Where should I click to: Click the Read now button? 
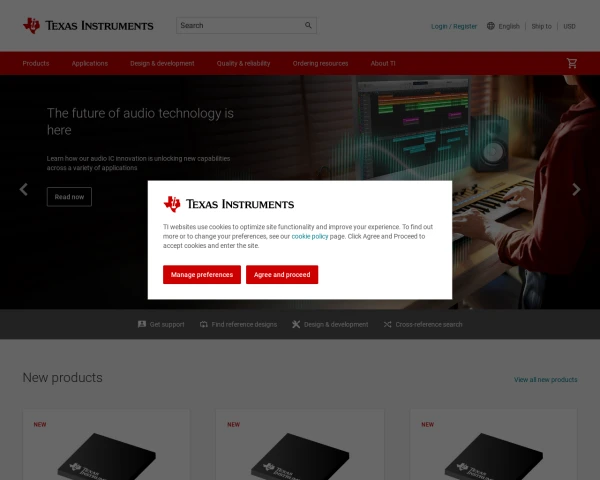(69, 197)
